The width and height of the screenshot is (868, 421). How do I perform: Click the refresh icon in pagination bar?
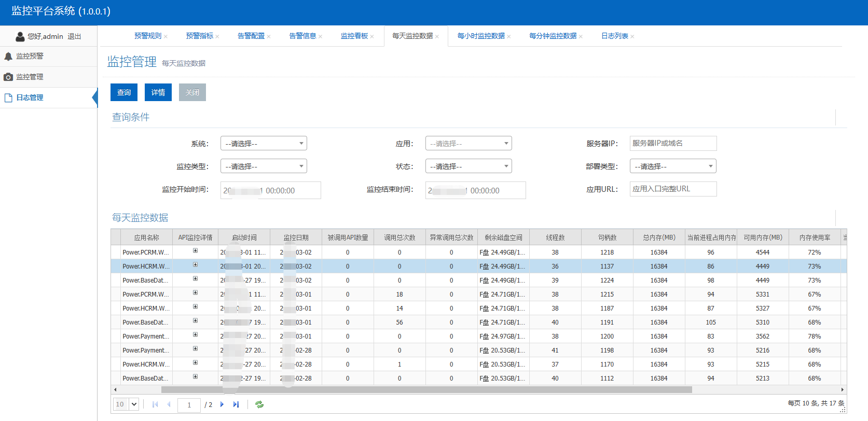[x=259, y=404]
